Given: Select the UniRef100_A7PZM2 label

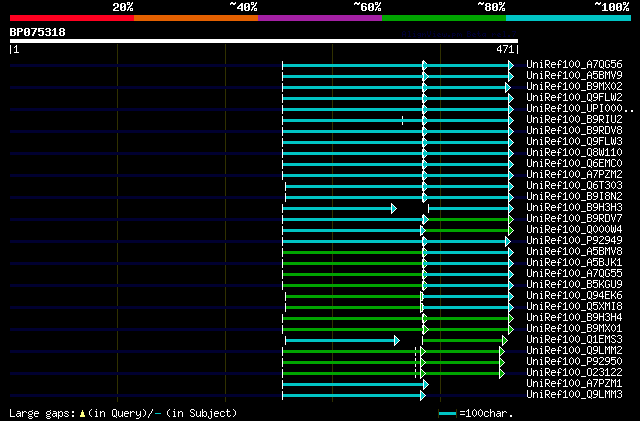Looking at the screenshot, I should pyautogui.click(x=574, y=175).
